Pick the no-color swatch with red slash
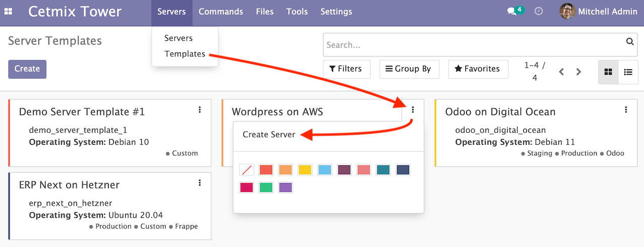 [x=247, y=170]
